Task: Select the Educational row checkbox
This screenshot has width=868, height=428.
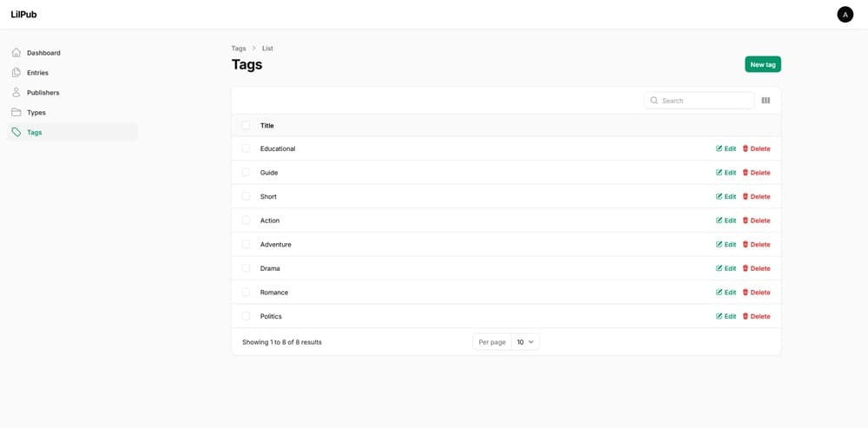Action: [246, 149]
